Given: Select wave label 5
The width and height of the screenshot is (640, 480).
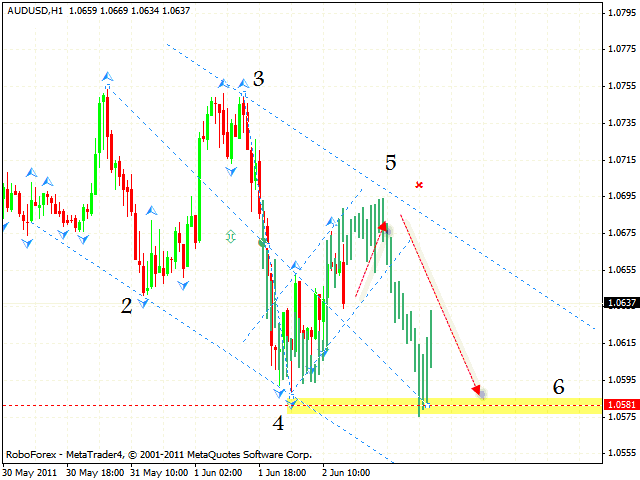Looking at the screenshot, I should [391, 161].
